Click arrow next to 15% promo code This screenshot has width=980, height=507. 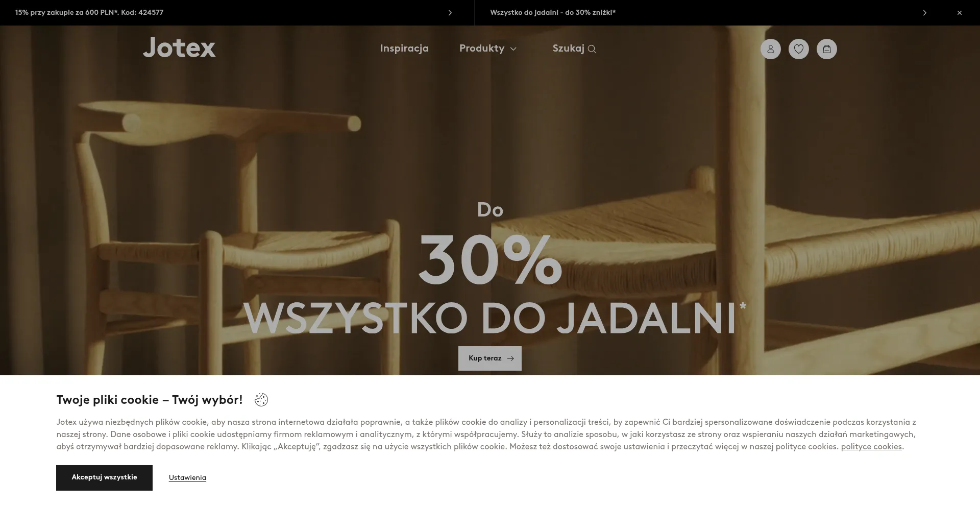450,13
